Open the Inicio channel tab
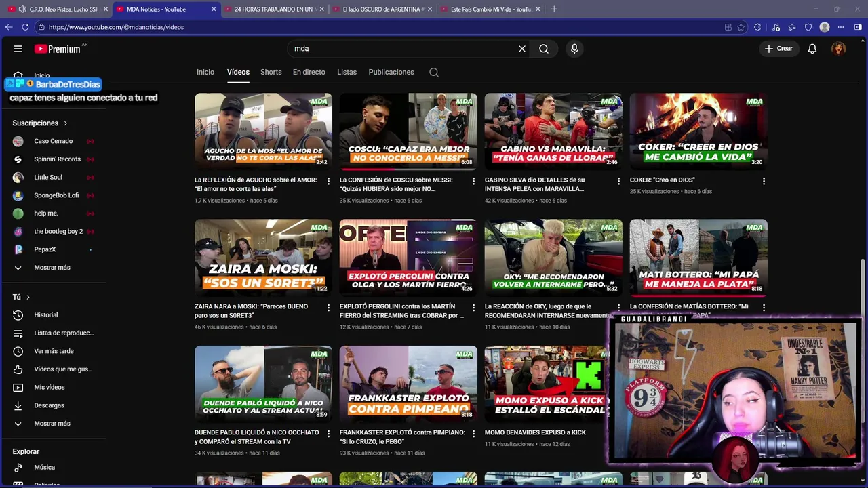The height and width of the screenshot is (488, 868). (x=205, y=72)
